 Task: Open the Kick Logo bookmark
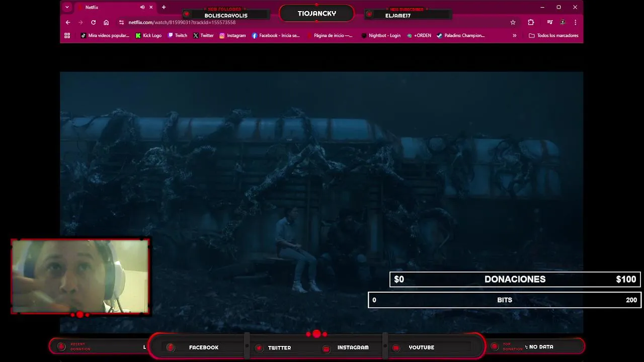(148, 35)
